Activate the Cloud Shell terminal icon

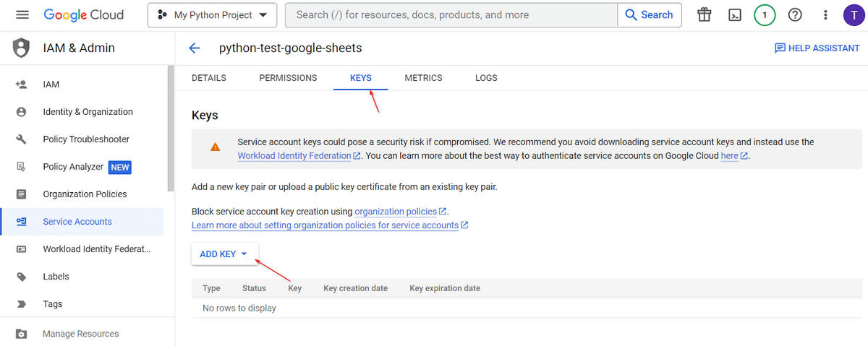(x=734, y=14)
